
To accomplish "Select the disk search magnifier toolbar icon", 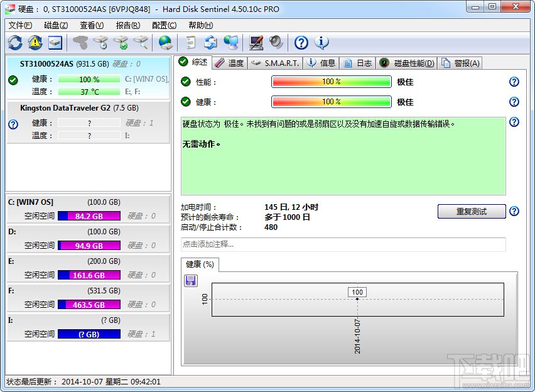I will (x=141, y=43).
